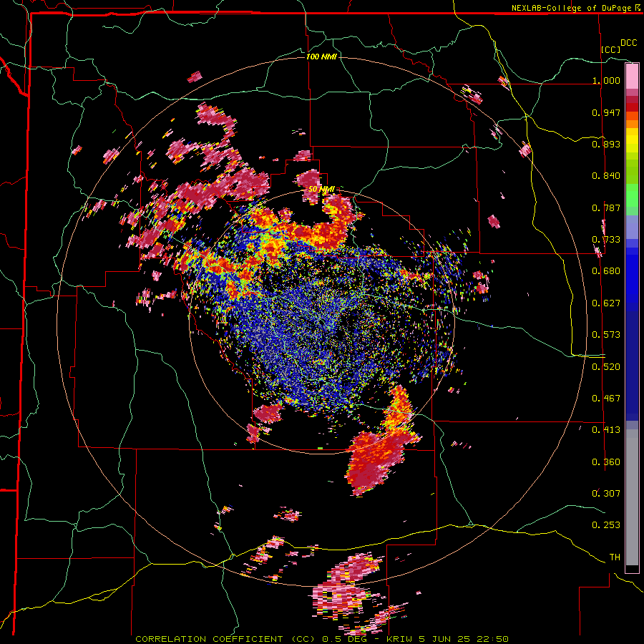Select the 1.000 scale value
The width and height of the screenshot is (644, 644).
click(606, 80)
